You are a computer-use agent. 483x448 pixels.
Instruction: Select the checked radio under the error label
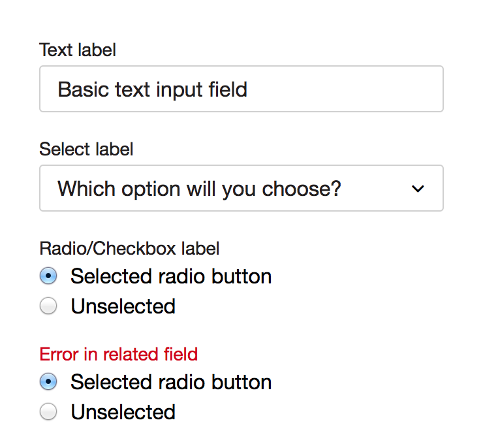click(48, 382)
